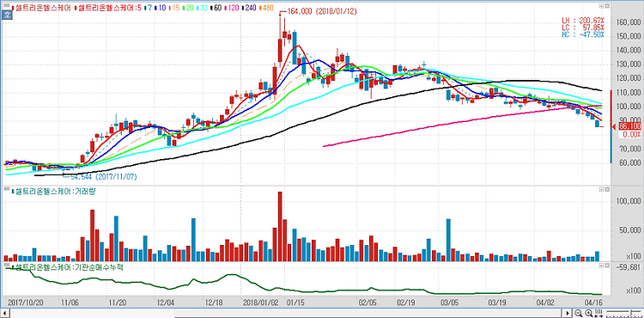Click the 160,000 price axis label
Screen dimensions: 644x318
pos(628,22)
